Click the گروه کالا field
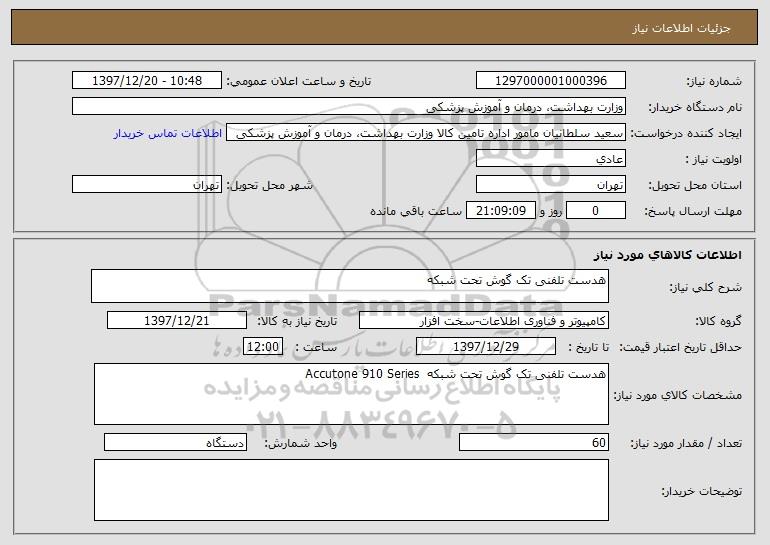The image size is (770, 545). pos(484,321)
